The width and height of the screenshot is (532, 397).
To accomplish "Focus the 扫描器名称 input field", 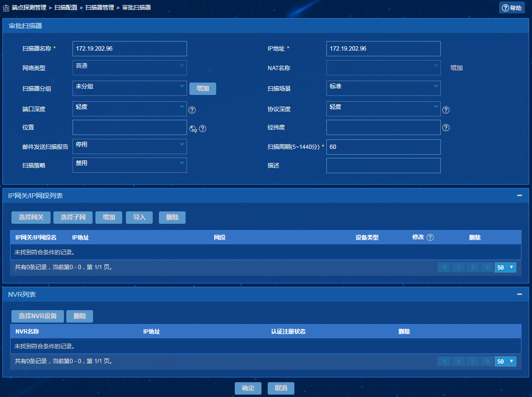I will click(130, 49).
